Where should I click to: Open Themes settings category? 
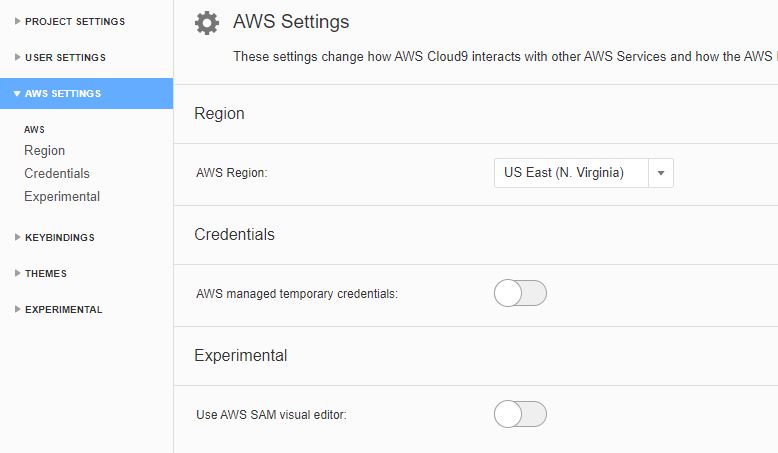pyautogui.click(x=46, y=273)
